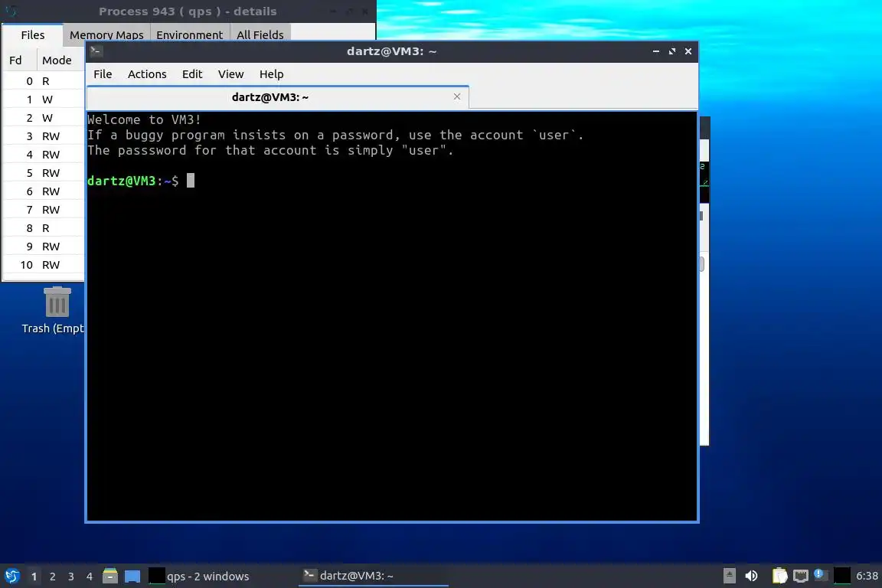Click the update notifier tray icon
The height and width of the screenshot is (588, 882).
click(x=819, y=574)
